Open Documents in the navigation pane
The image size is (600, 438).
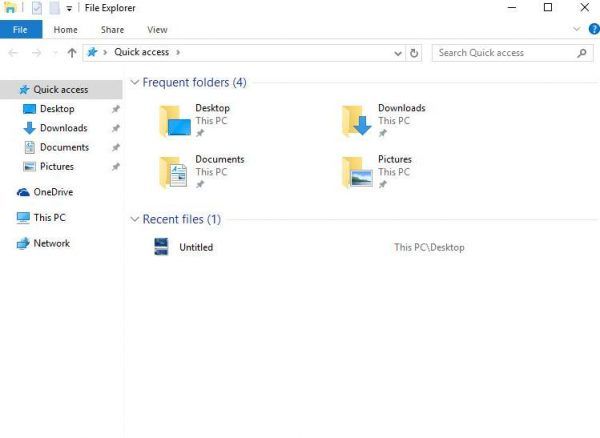point(64,147)
